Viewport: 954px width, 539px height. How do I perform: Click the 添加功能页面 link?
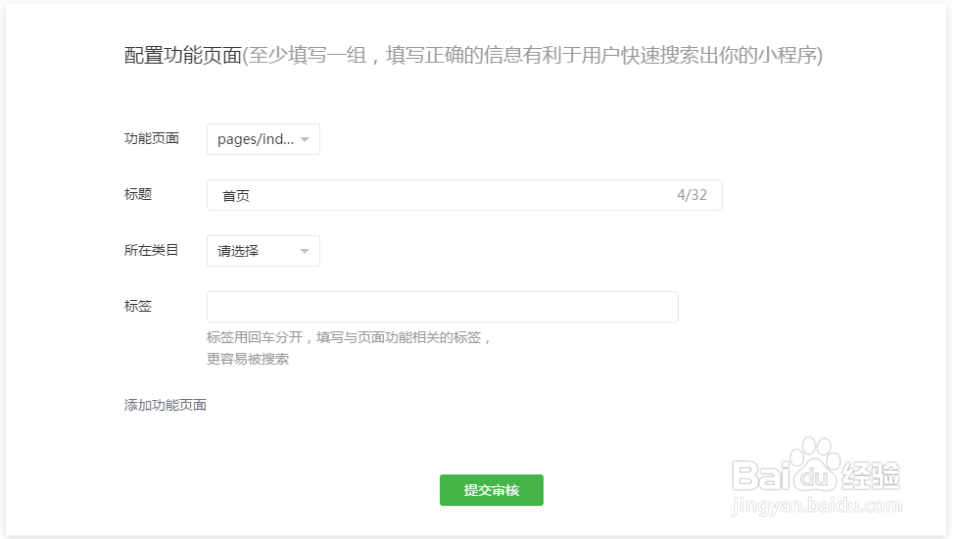[x=165, y=405]
